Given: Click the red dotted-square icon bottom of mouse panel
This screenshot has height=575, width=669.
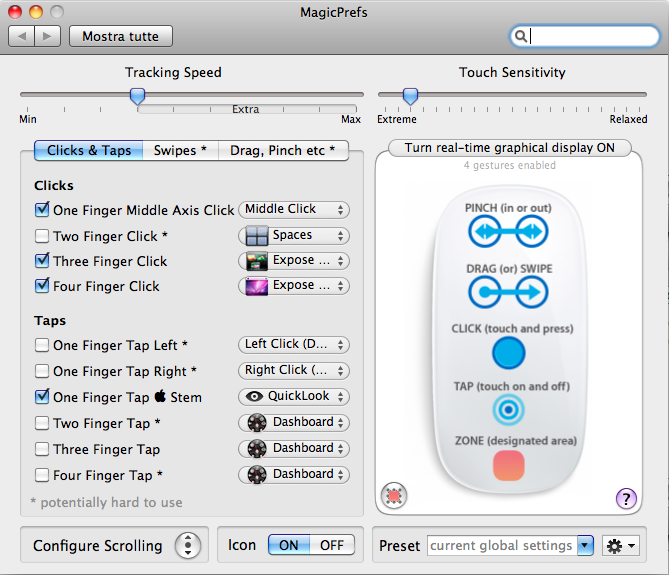Looking at the screenshot, I should click(394, 496).
